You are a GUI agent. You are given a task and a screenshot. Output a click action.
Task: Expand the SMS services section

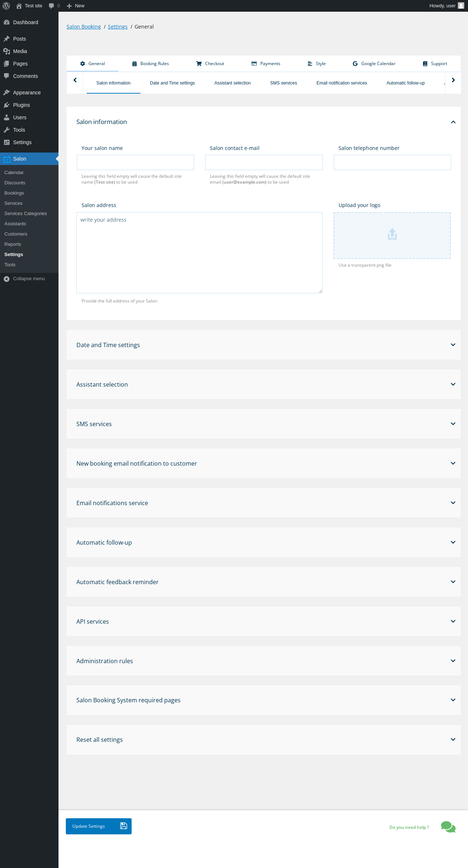coord(453,424)
